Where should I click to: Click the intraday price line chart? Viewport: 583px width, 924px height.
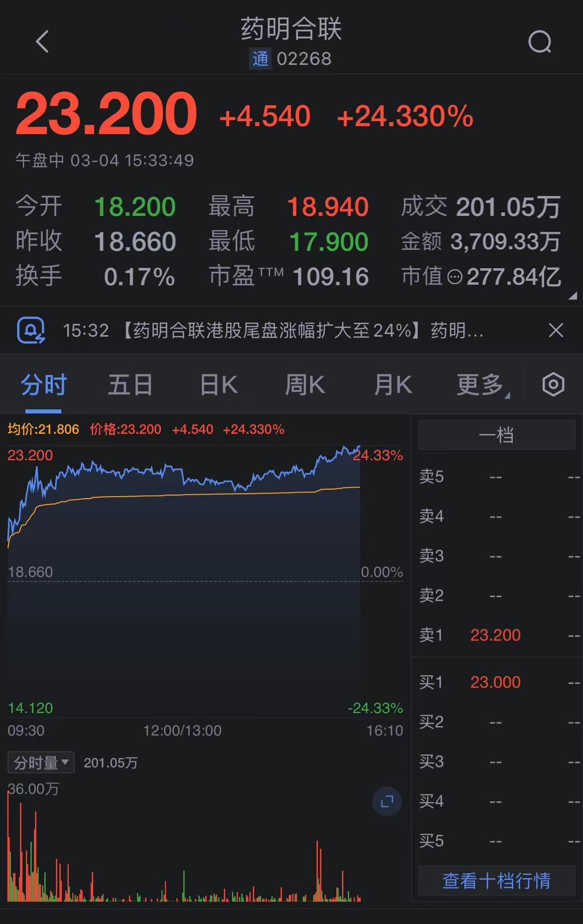tap(205, 581)
